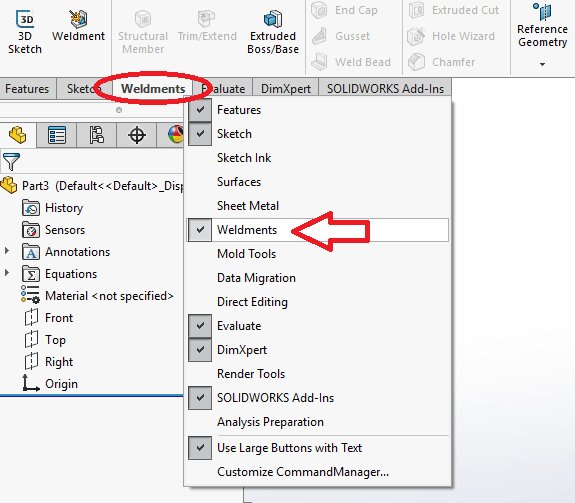Click the tree filter funnel icon
The image size is (575, 503).
click(x=11, y=161)
